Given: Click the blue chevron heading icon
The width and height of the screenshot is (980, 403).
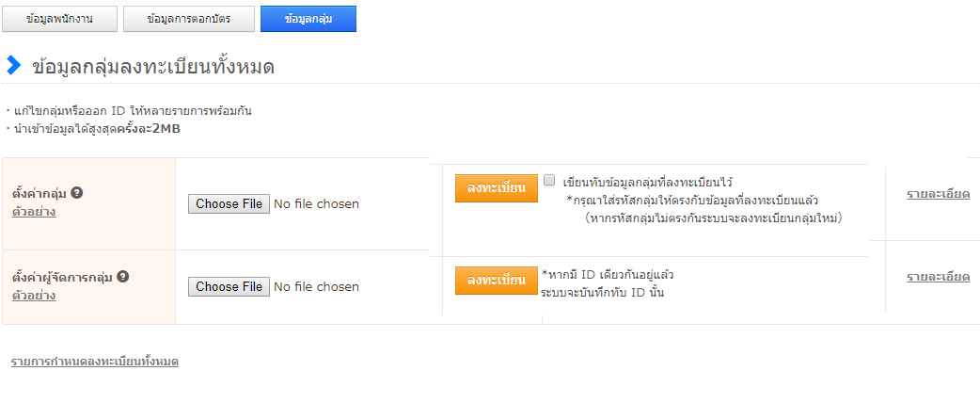Looking at the screenshot, I should tap(13, 65).
